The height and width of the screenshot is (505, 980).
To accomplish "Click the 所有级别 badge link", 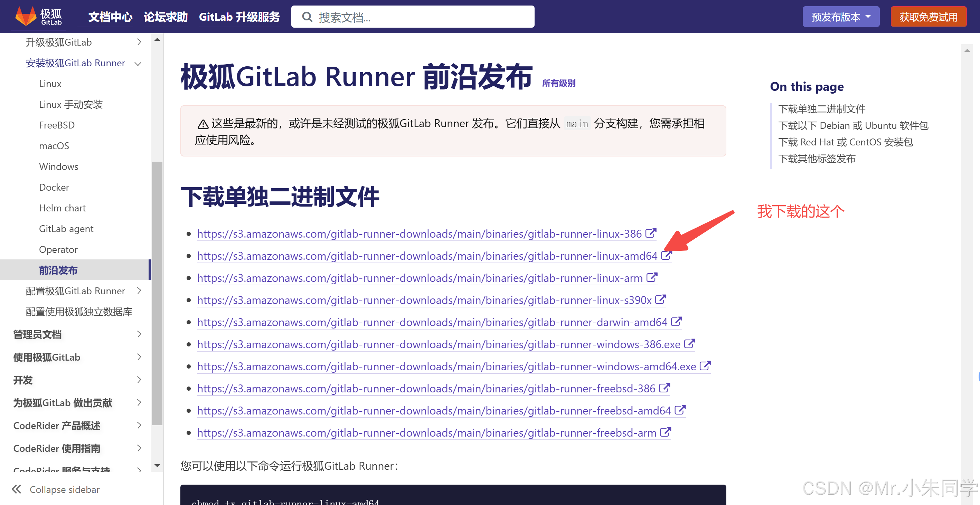I will pyautogui.click(x=558, y=83).
